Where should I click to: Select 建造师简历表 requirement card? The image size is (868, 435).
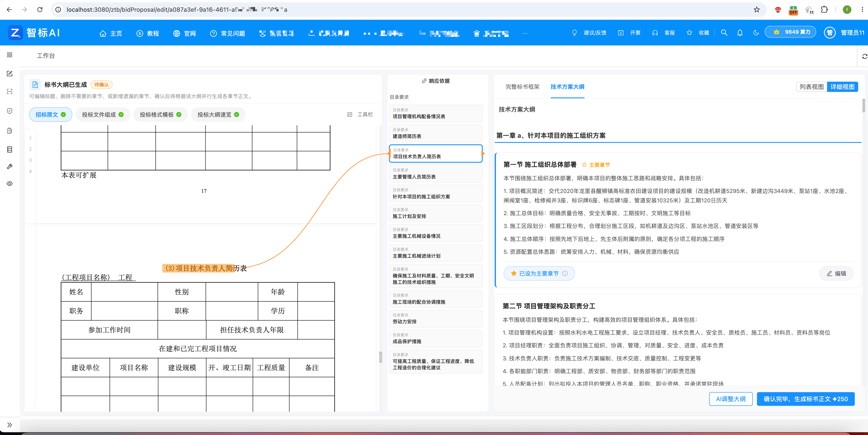[435, 133]
